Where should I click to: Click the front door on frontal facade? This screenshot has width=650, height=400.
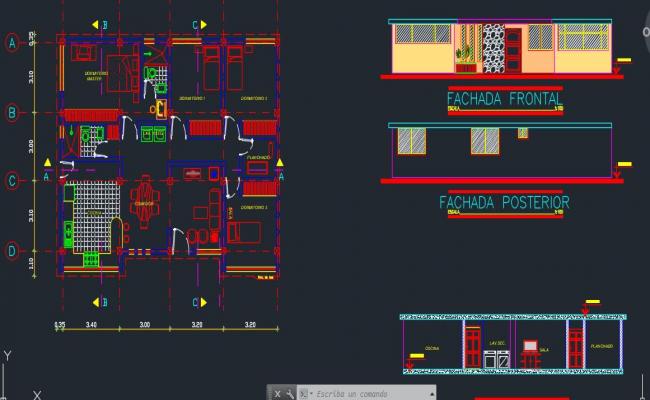click(x=513, y=52)
